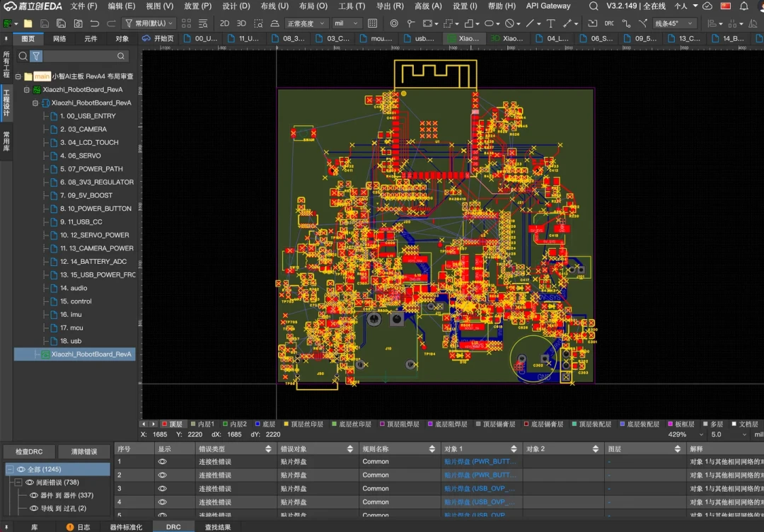The height and width of the screenshot is (532, 764).
Task: Toggle visibility of 间距错误 errors
Action: 30,482
